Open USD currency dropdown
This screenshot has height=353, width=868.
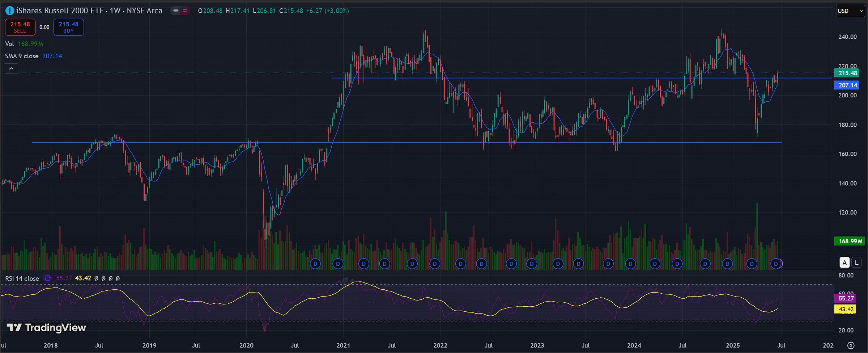coord(850,11)
